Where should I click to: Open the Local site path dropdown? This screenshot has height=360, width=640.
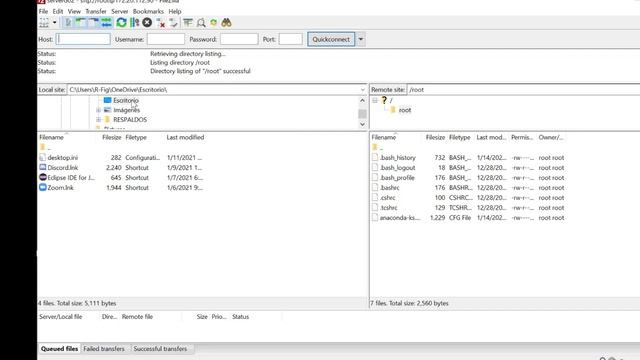(362, 89)
